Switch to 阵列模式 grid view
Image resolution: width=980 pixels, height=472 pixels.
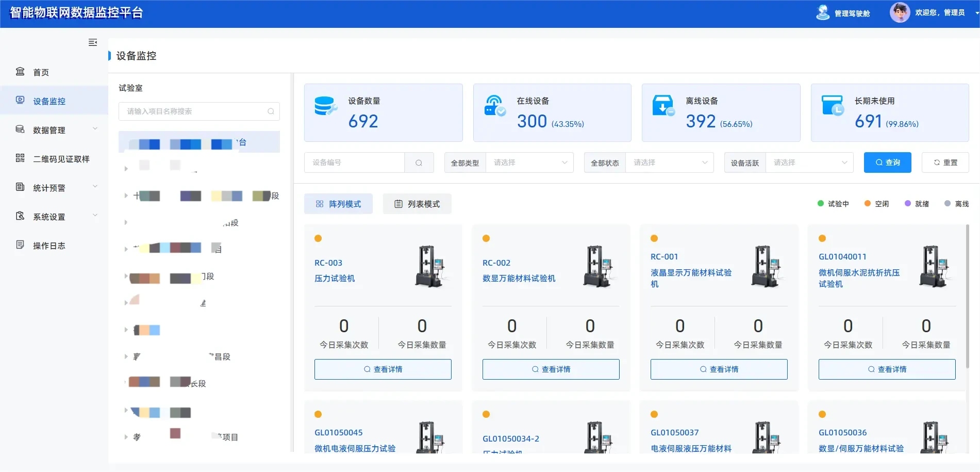338,204
